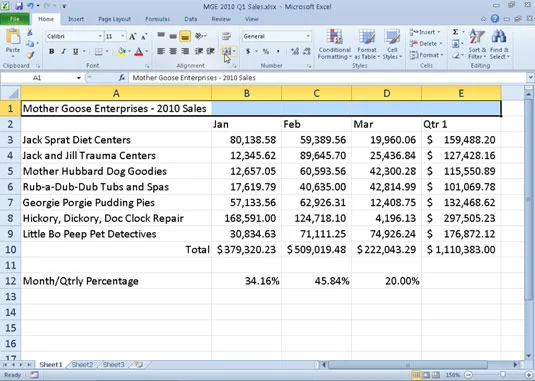535x381 pixels.
Task: Open Sheet2 worksheet tab
Action: [x=82, y=365]
